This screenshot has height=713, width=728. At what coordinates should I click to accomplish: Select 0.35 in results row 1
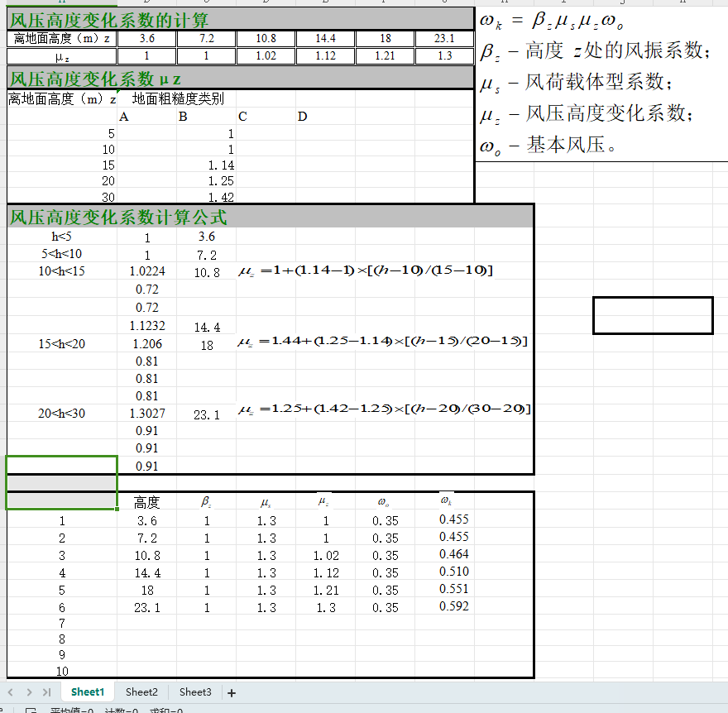coord(385,521)
